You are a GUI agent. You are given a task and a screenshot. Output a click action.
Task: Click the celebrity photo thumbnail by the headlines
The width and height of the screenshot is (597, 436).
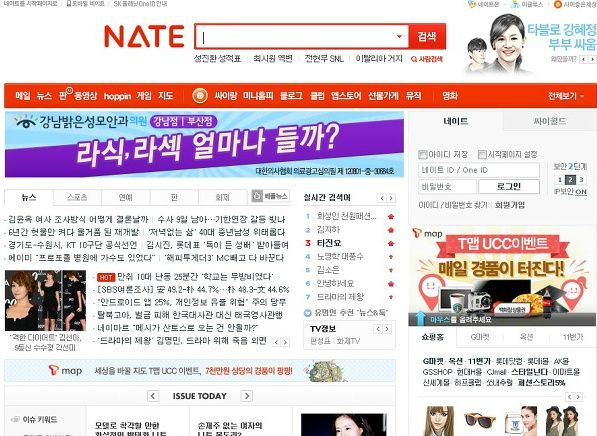(45, 300)
